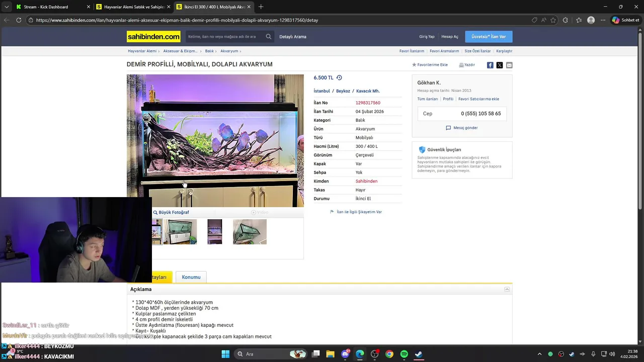Select the narrow dark aquarium thumbnail
The image size is (644, 362).
coord(215,232)
